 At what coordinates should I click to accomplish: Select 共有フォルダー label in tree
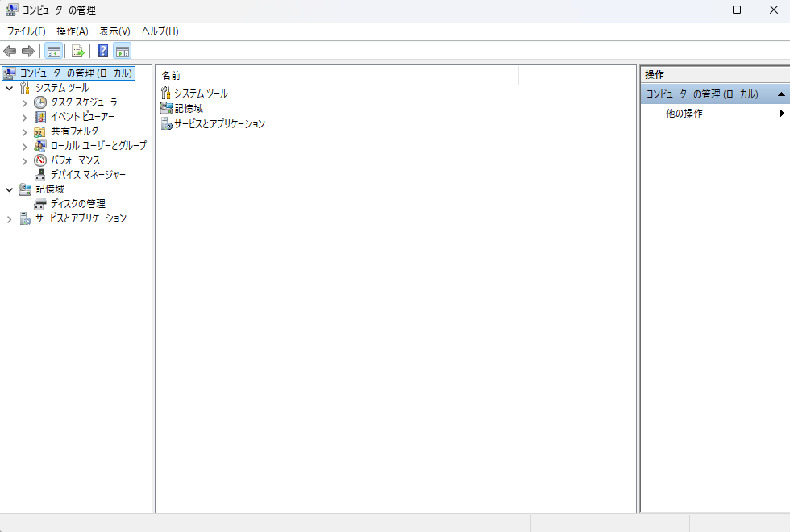77,131
